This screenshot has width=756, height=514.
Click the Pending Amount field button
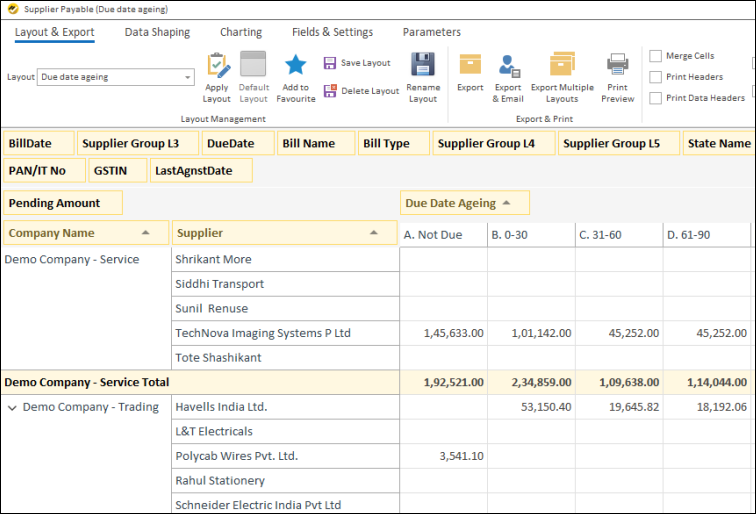point(62,203)
